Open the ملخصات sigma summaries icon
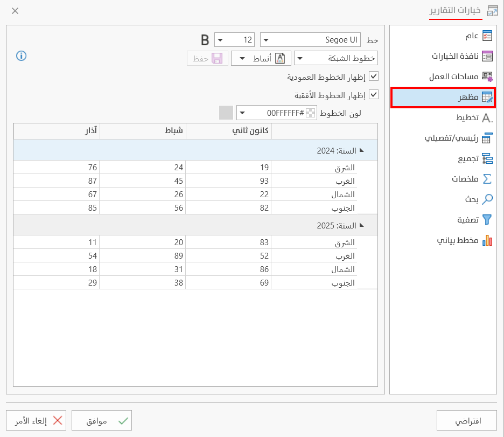 point(487,179)
